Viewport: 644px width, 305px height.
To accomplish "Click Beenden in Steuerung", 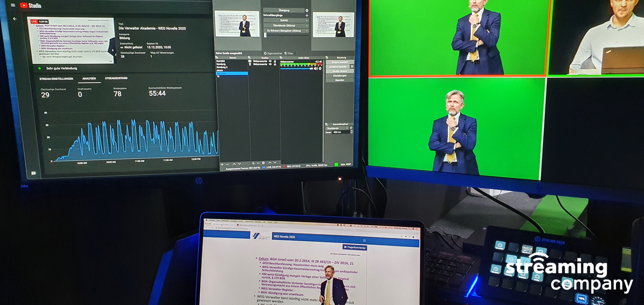I will (340, 80).
